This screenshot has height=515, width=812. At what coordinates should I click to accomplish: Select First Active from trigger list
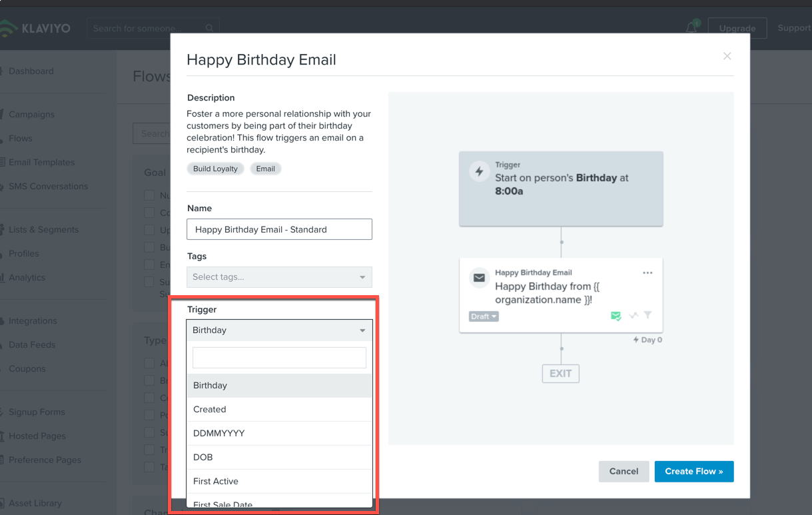pos(279,481)
